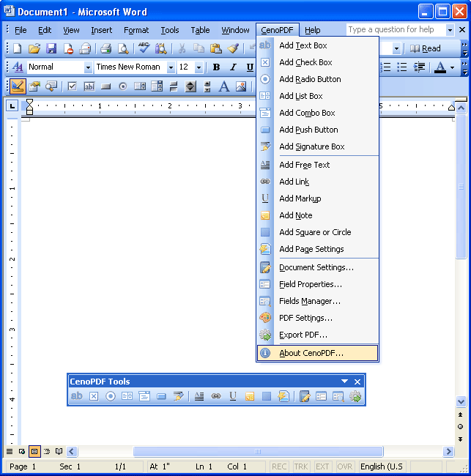Viewport: 471px width, 476px height.
Task: Click About CenoPDF... menu entry
Action: (x=311, y=353)
